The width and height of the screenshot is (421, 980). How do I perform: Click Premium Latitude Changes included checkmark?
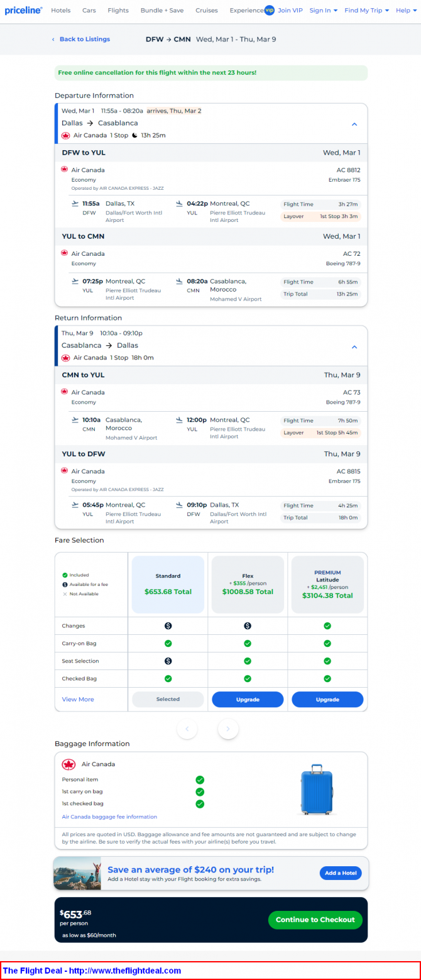pyautogui.click(x=327, y=626)
